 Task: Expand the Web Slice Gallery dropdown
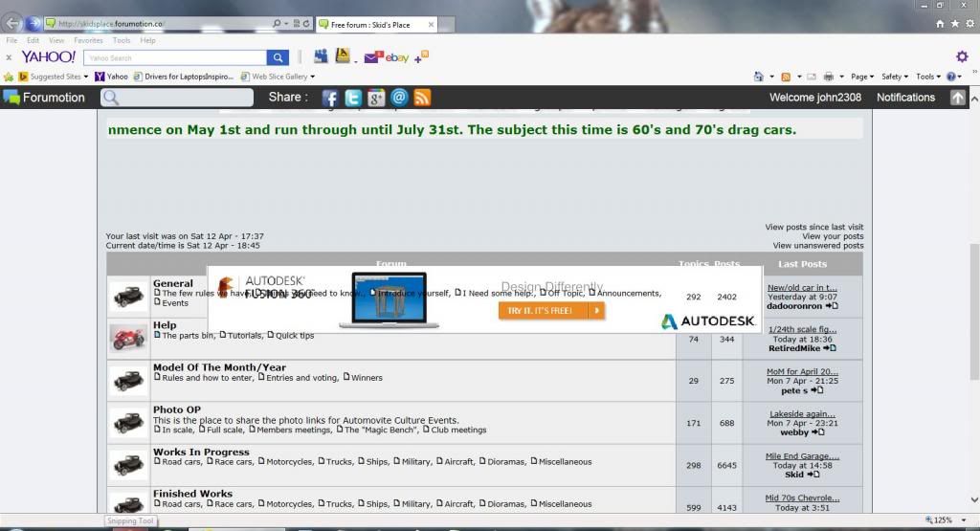point(313,77)
